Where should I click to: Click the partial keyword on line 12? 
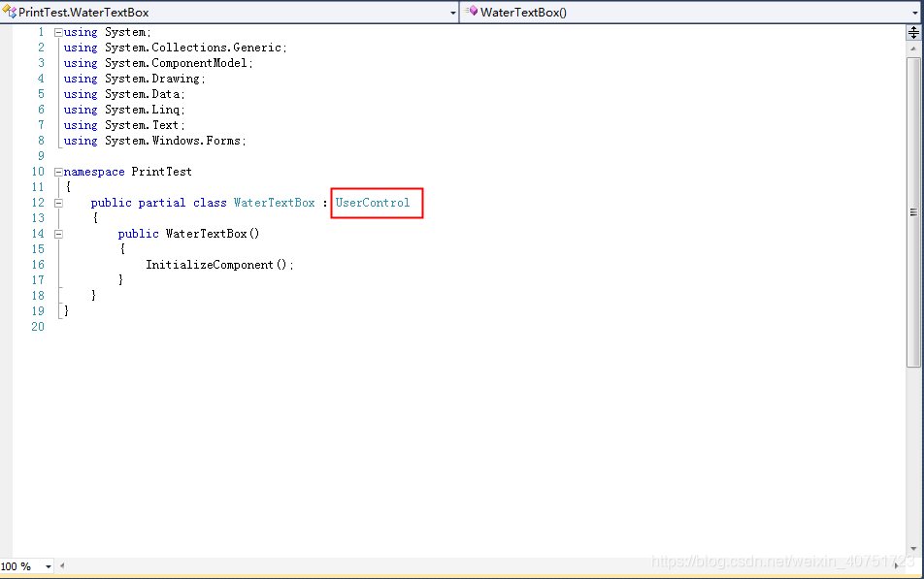click(x=162, y=203)
